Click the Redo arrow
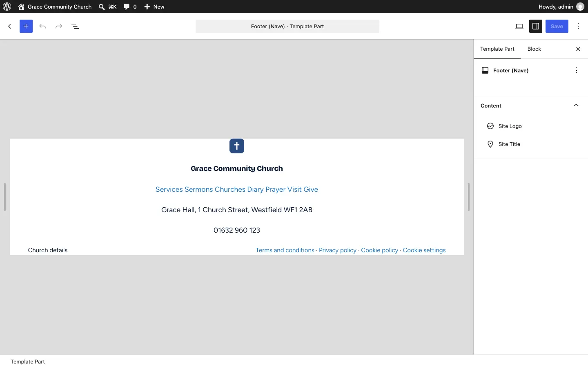Image resolution: width=588 pixels, height=368 pixels. click(x=59, y=26)
